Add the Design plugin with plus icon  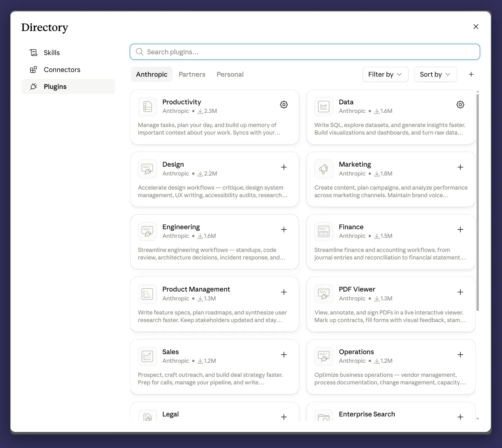284,167
